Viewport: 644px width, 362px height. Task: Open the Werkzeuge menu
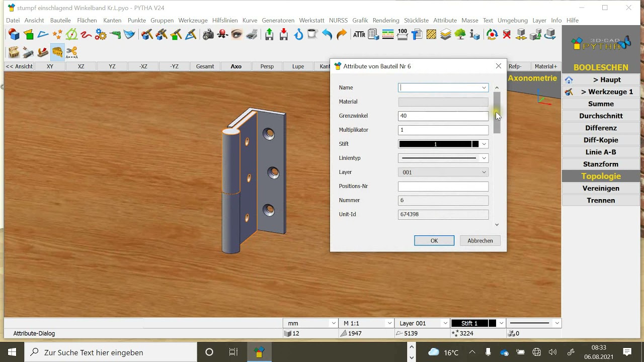point(193,20)
